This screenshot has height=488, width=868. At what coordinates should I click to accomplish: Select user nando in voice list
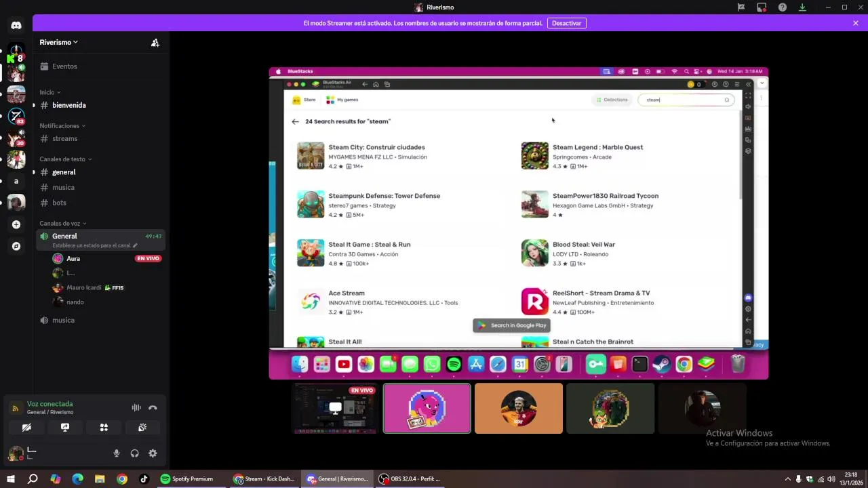107,302
